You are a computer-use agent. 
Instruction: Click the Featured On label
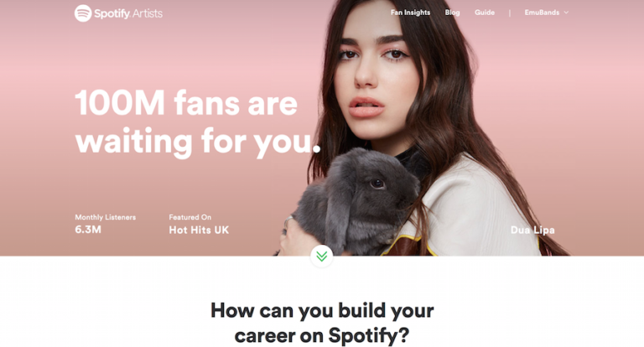[190, 217]
